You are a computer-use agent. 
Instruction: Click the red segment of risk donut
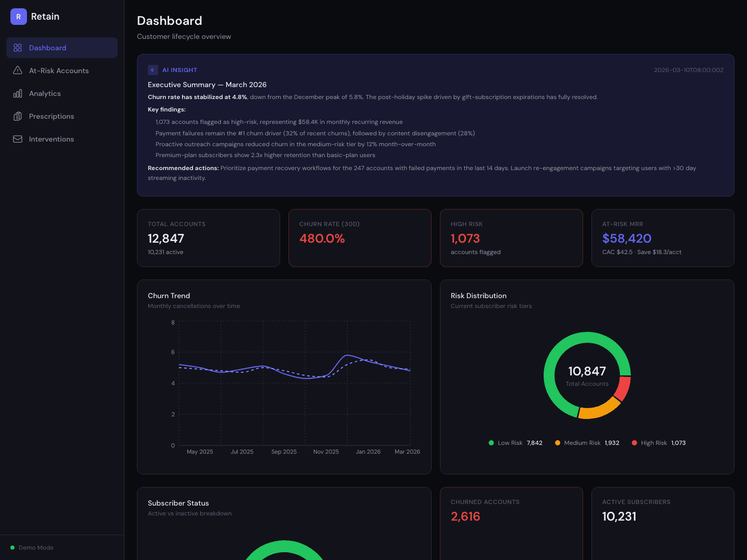coord(624,388)
